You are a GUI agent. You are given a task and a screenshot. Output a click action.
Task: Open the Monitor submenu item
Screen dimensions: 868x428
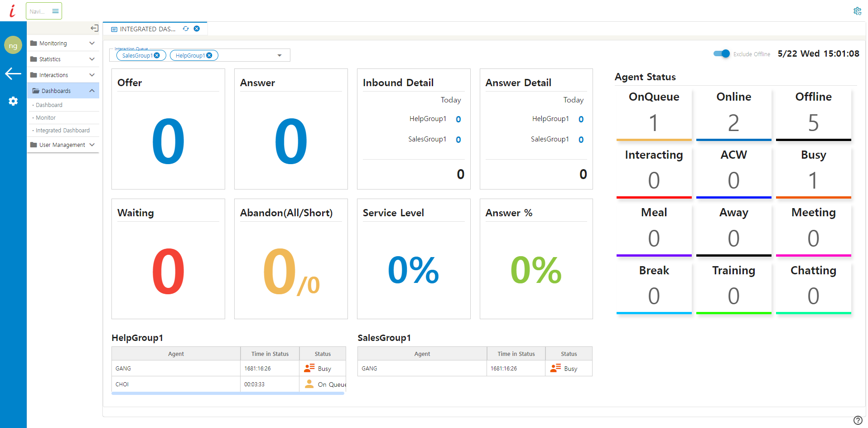coord(46,117)
